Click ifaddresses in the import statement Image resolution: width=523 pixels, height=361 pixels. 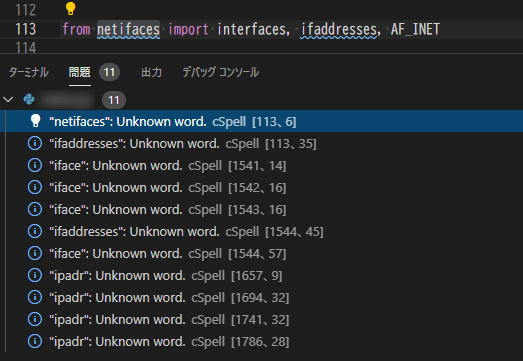pyautogui.click(x=339, y=29)
